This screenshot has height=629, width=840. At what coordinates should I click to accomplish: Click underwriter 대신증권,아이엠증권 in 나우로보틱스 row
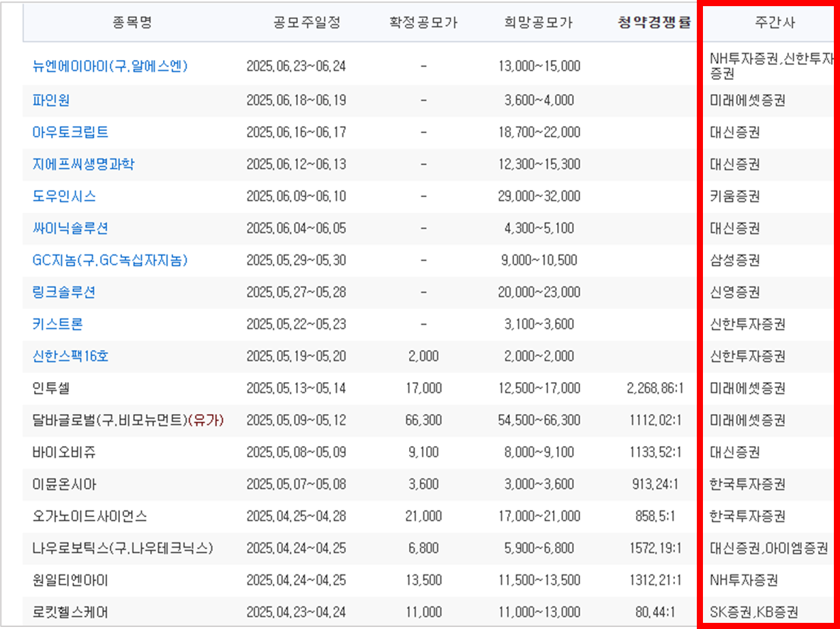[768, 548]
